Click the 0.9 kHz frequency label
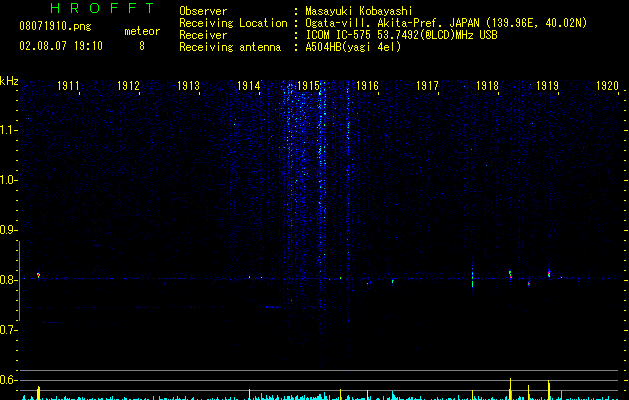The image size is (629, 400). tap(8, 230)
